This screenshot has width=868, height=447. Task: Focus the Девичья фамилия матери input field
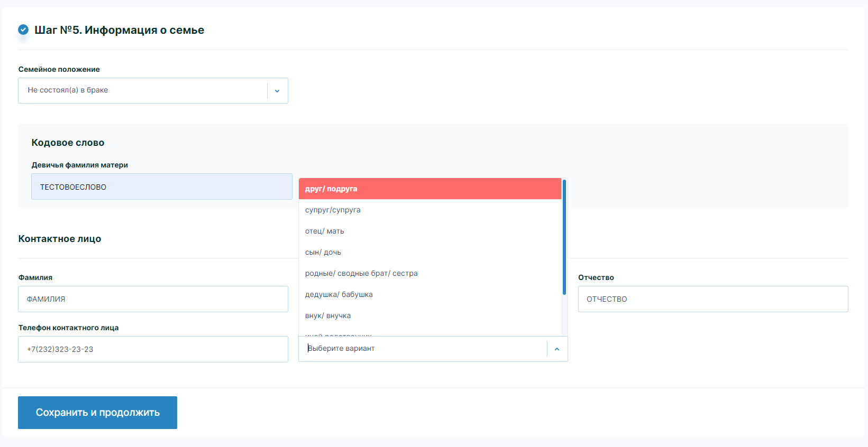(x=161, y=187)
